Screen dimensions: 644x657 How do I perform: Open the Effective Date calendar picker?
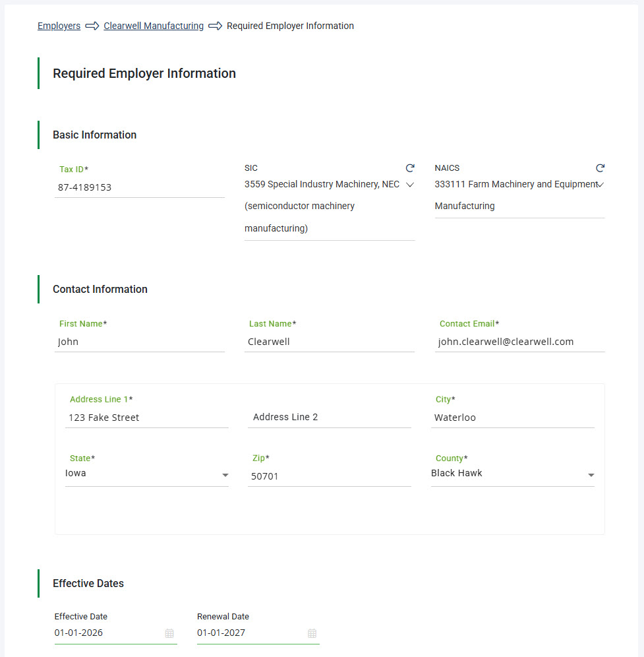pos(169,633)
